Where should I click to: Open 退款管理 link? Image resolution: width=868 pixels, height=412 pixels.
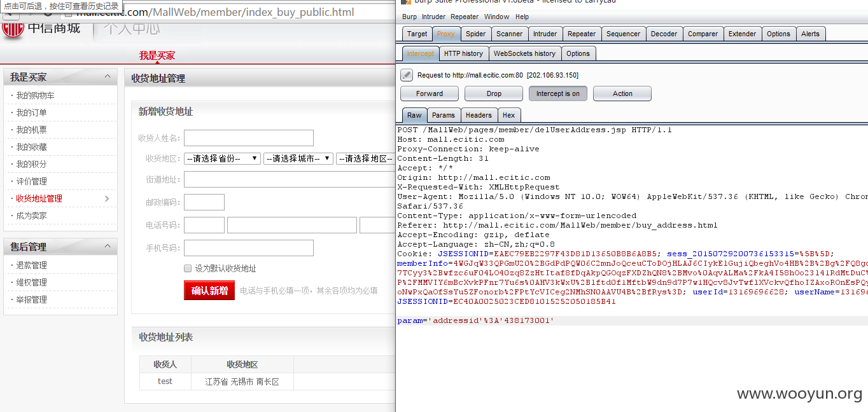(31, 265)
